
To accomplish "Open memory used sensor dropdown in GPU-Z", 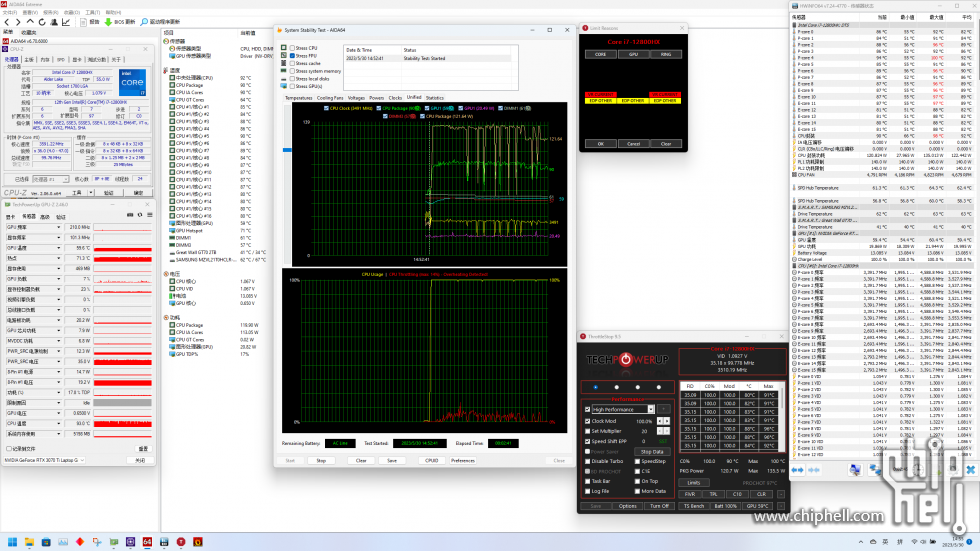I will coord(59,269).
